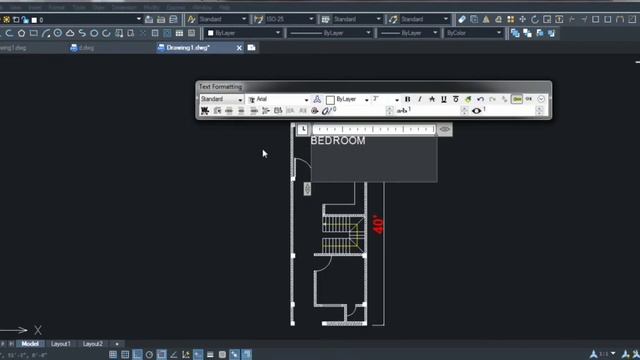This screenshot has height=360, width=640.
Task: Click Bring to Front draw order icon
Action: pyautogui.click(x=515, y=33)
